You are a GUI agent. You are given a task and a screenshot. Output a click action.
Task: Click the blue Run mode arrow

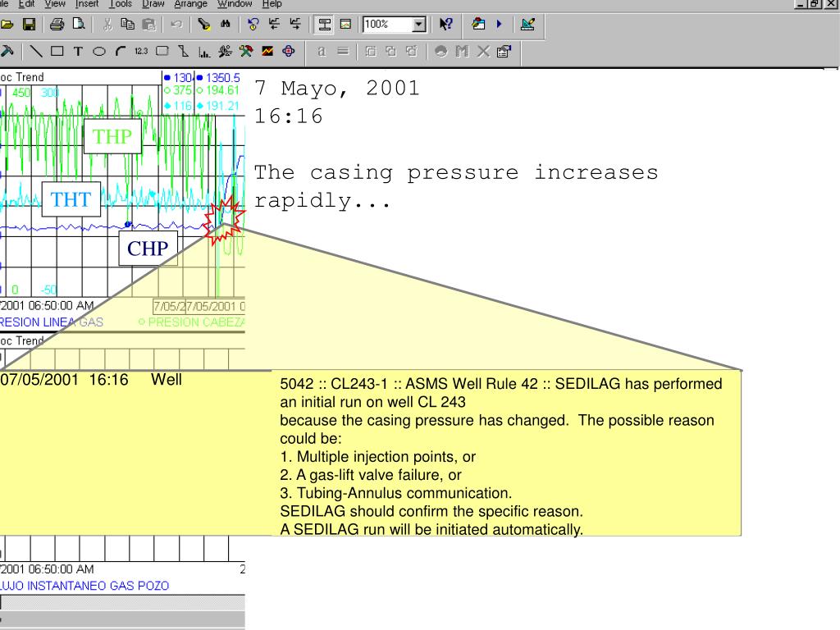tap(500, 24)
